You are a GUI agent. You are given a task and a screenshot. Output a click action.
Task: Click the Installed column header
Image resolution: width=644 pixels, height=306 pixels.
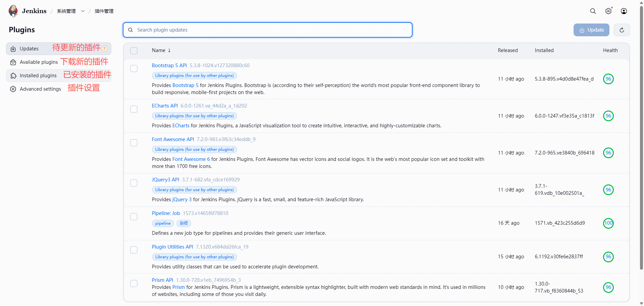click(544, 50)
